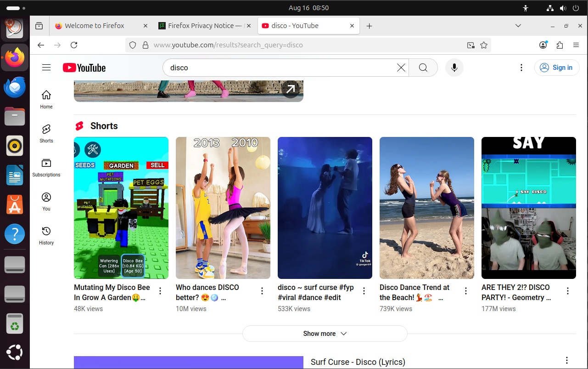This screenshot has width=588, height=369.
Task: Play the Disco Dance Trend at the Beach short
Action: click(x=426, y=208)
